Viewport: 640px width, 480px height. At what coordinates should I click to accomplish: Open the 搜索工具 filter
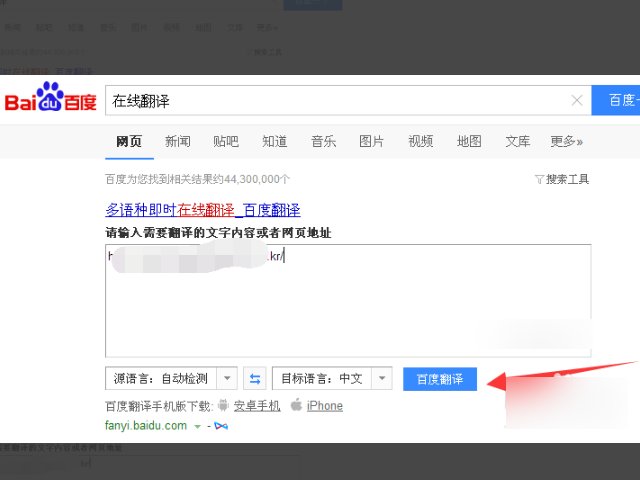coord(562,179)
